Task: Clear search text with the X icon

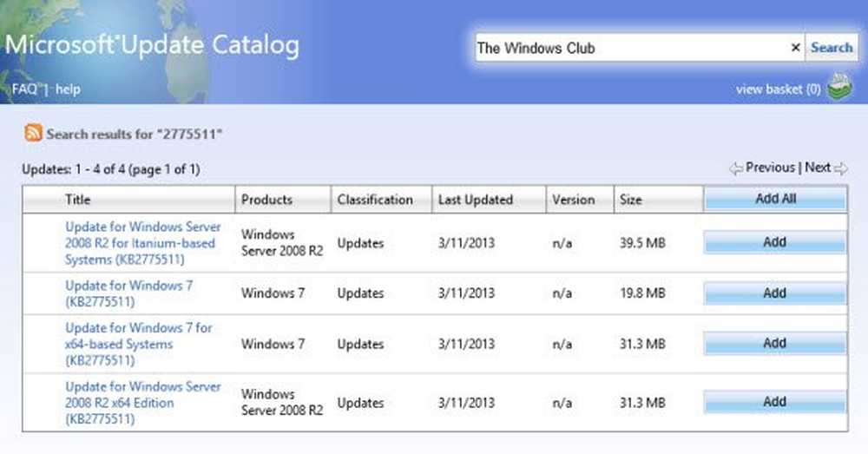Action: [x=795, y=49]
